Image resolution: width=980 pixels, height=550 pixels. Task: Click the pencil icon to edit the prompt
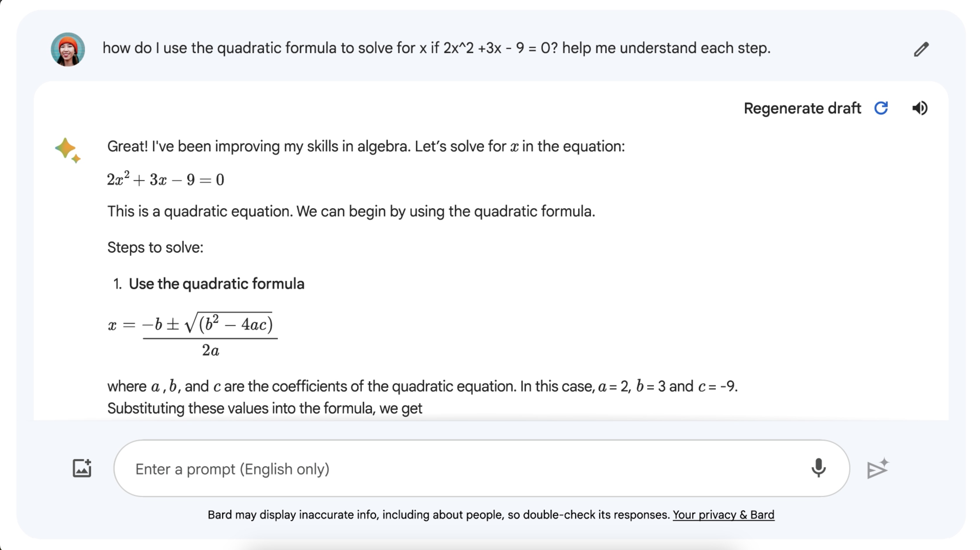click(921, 49)
